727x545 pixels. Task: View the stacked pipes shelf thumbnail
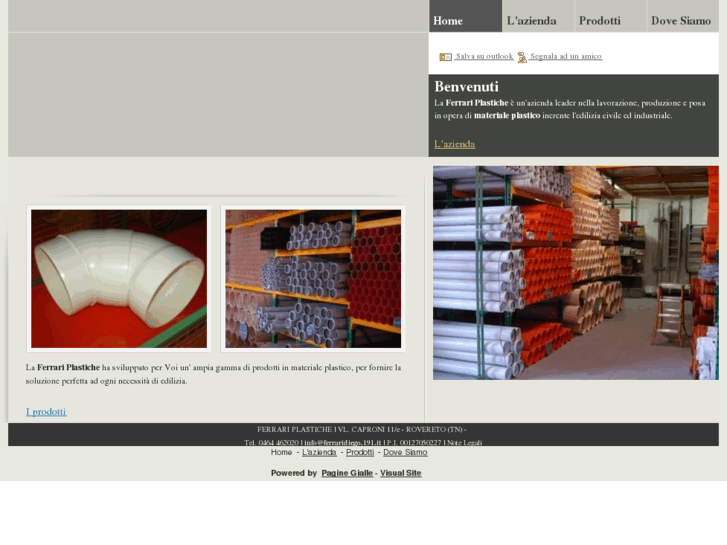click(313, 278)
